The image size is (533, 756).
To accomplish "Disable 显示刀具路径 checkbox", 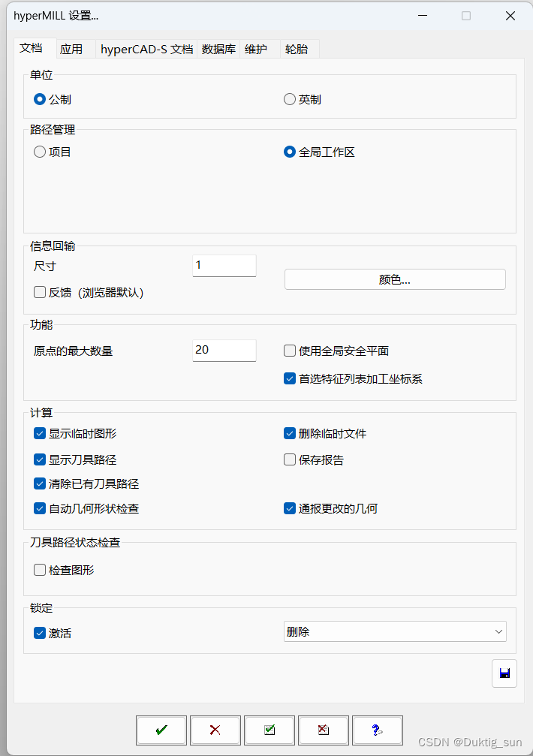I will (39, 459).
